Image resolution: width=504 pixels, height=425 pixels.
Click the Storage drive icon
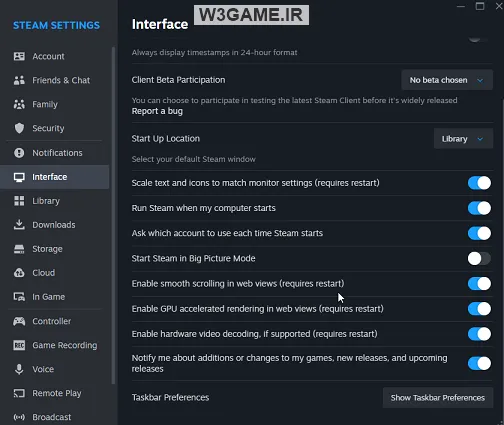click(19, 249)
